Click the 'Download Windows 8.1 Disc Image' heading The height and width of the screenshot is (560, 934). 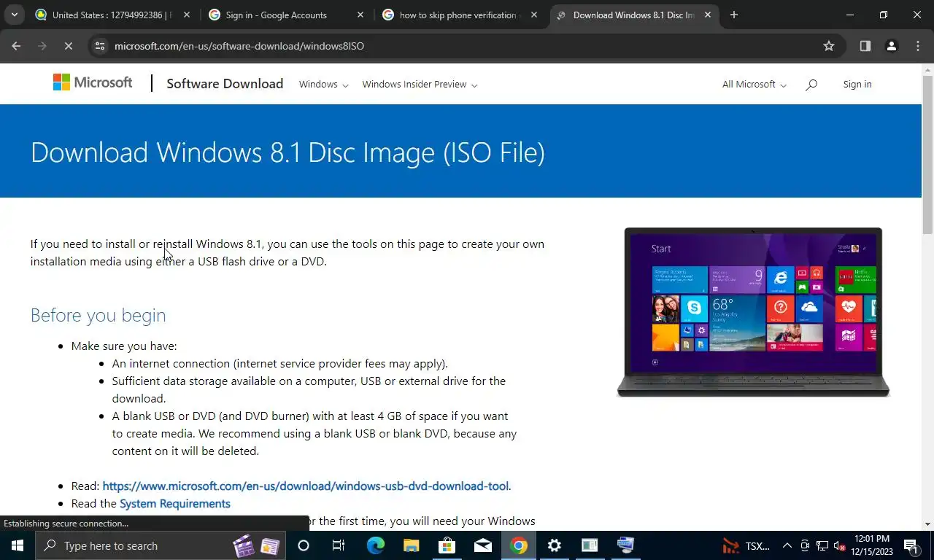pyautogui.click(x=287, y=152)
